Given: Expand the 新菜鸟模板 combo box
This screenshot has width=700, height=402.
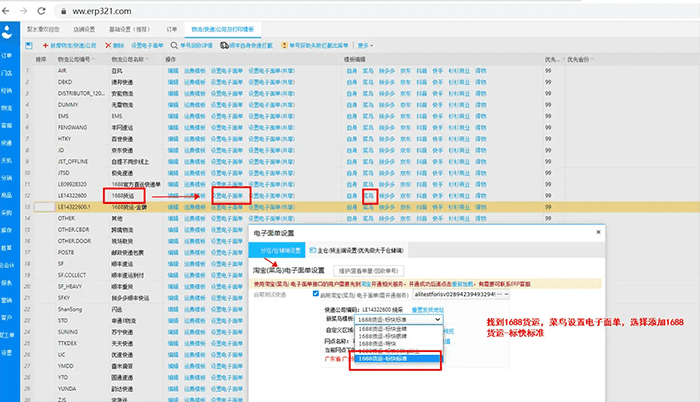Looking at the screenshot, I should tap(399, 319).
